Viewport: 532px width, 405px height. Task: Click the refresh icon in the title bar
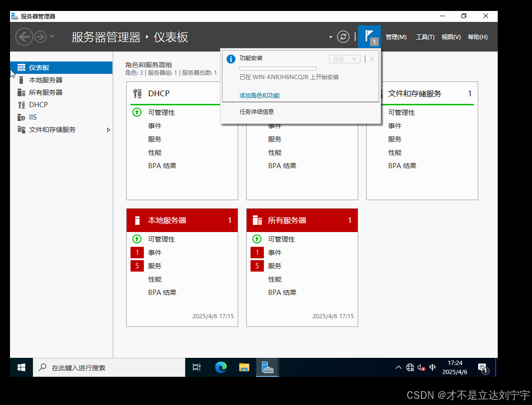tap(343, 36)
